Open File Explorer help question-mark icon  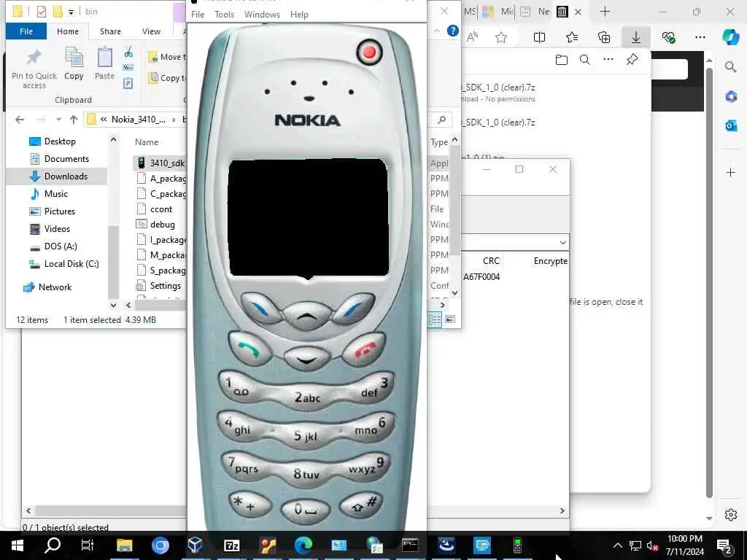point(452,31)
